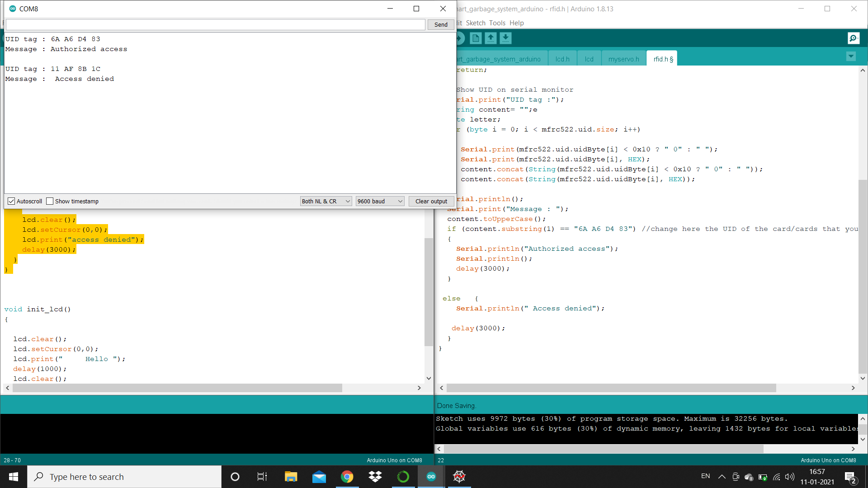Open the Mail app from taskbar

pos(319,477)
